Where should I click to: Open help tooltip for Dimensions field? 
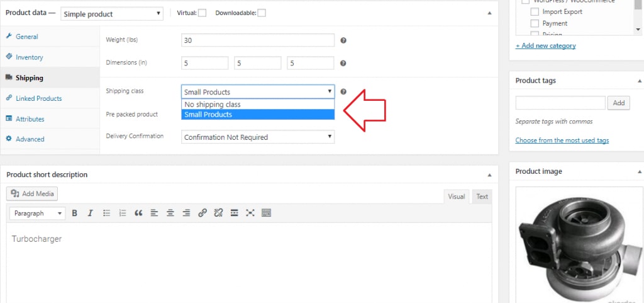(x=343, y=64)
